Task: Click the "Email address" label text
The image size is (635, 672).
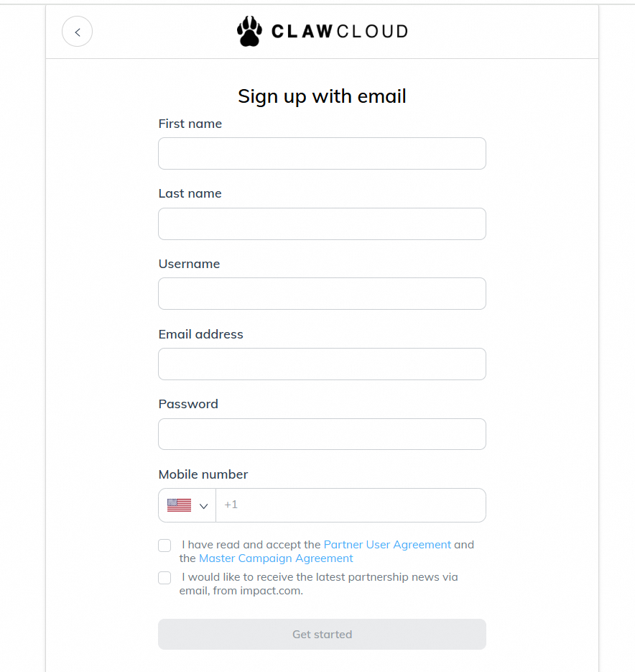Action: tap(201, 334)
